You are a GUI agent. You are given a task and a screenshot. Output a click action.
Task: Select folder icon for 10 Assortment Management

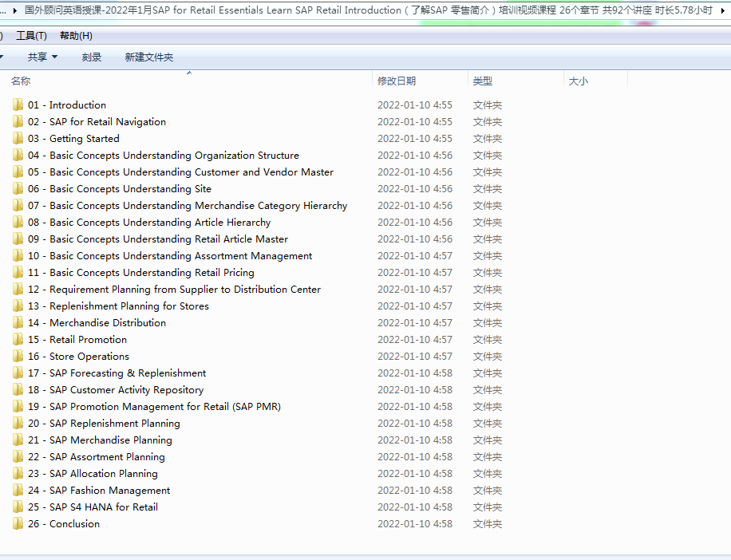point(18,255)
